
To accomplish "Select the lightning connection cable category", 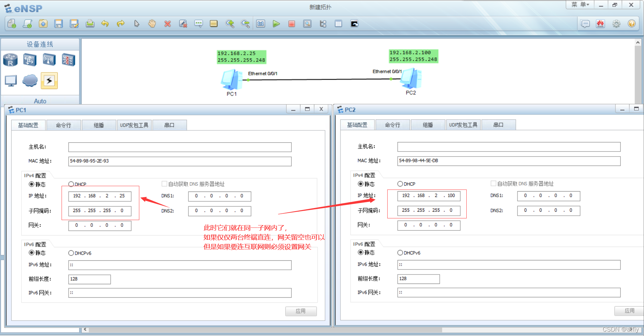I will (49, 81).
